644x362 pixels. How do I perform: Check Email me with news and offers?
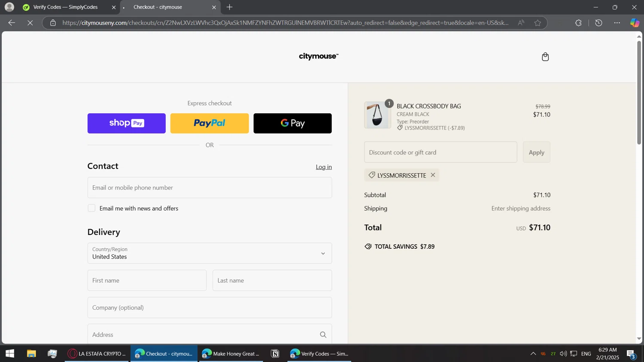91,208
